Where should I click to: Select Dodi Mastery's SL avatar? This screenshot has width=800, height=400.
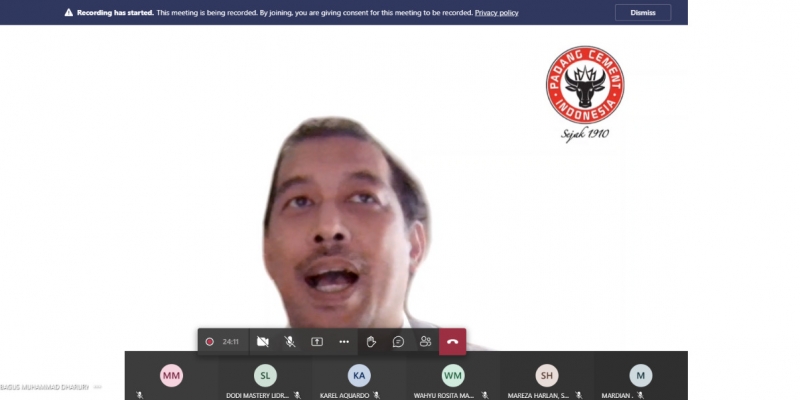coord(265,375)
